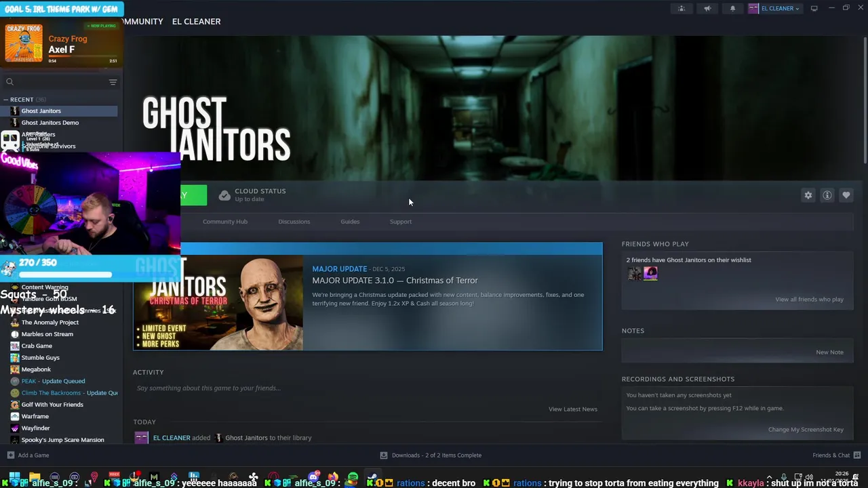Viewport: 868px width, 488px height.
Task: Open File Explorer folder on taskbar
Action: click(x=35, y=478)
